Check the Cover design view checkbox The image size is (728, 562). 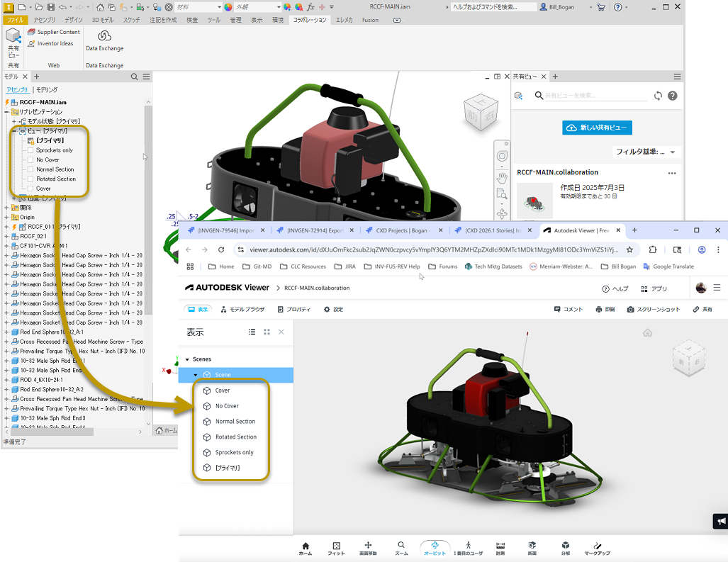coord(30,189)
